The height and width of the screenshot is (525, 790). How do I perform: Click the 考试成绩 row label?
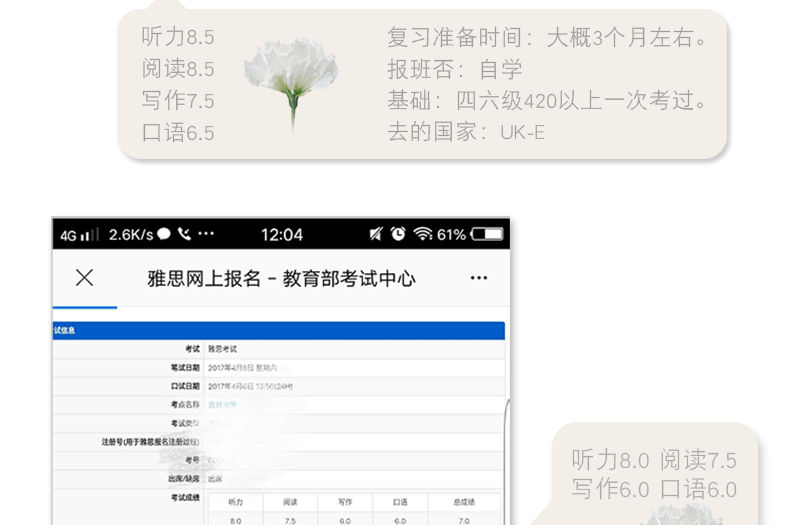pos(185,498)
